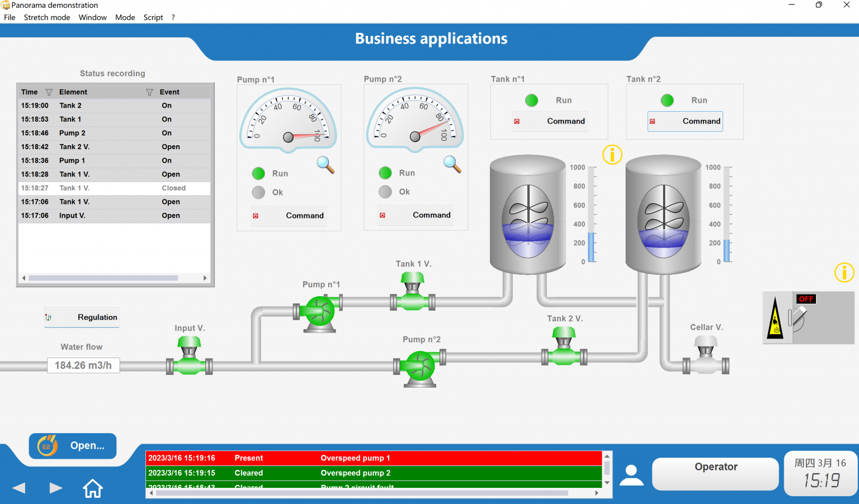Screen dimensions: 859x504
Task: Click the Home icon in bottom bar
Action: 93,488
